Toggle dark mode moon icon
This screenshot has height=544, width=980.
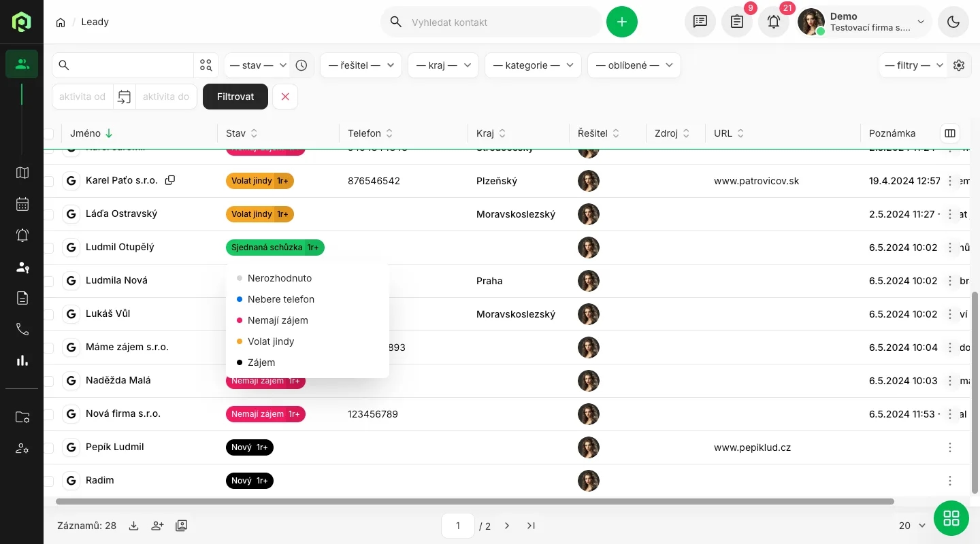point(953,22)
